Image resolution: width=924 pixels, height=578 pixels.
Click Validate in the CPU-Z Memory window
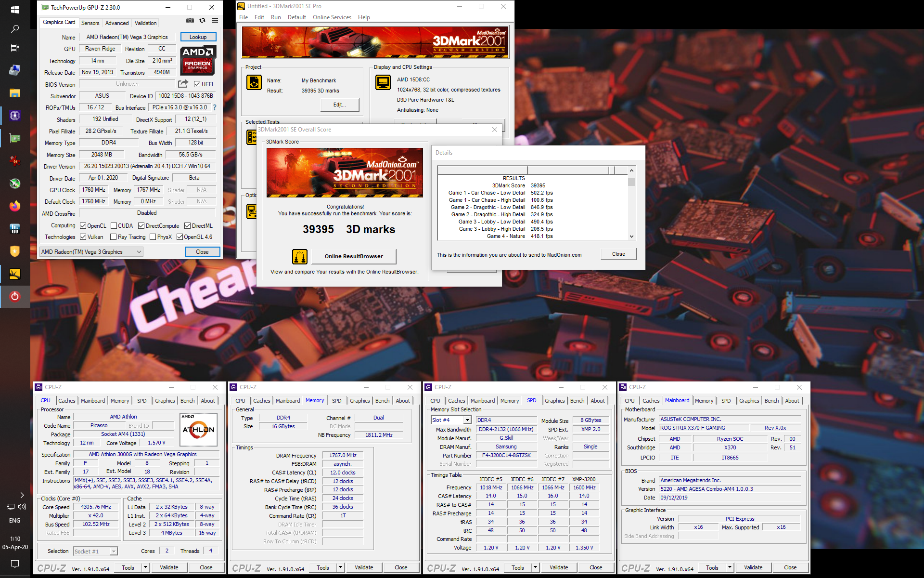point(364,567)
